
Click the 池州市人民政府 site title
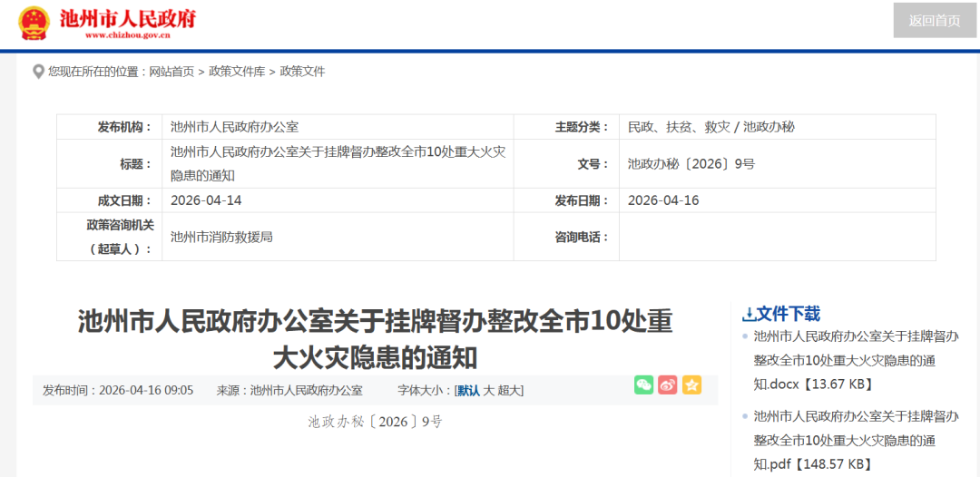click(128, 17)
